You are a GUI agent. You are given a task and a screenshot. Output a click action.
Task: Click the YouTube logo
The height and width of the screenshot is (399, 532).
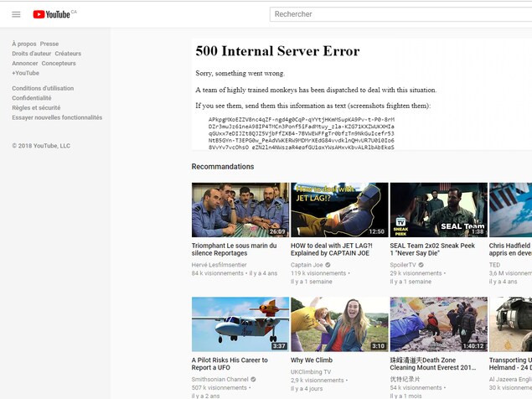coord(51,14)
